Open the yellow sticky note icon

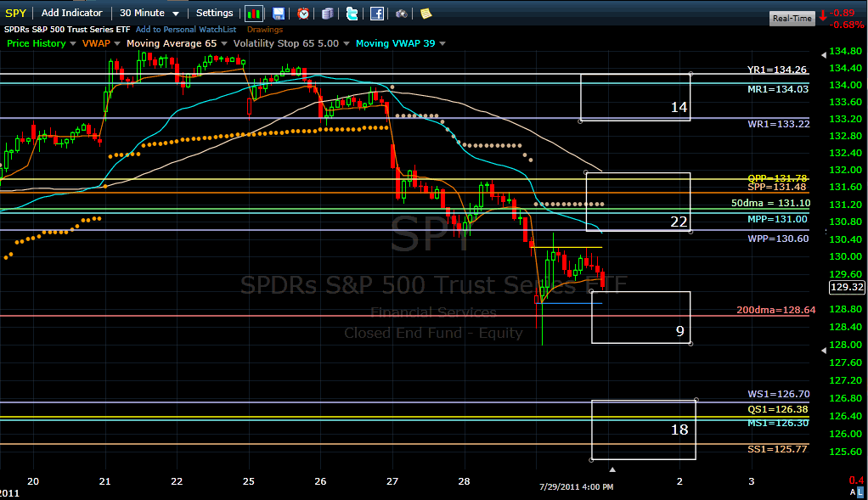click(426, 14)
